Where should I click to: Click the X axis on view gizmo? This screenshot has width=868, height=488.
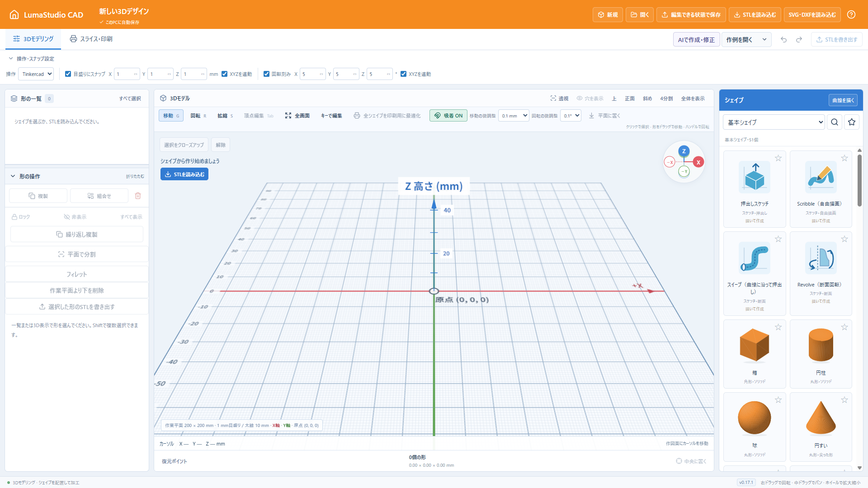pos(698,162)
